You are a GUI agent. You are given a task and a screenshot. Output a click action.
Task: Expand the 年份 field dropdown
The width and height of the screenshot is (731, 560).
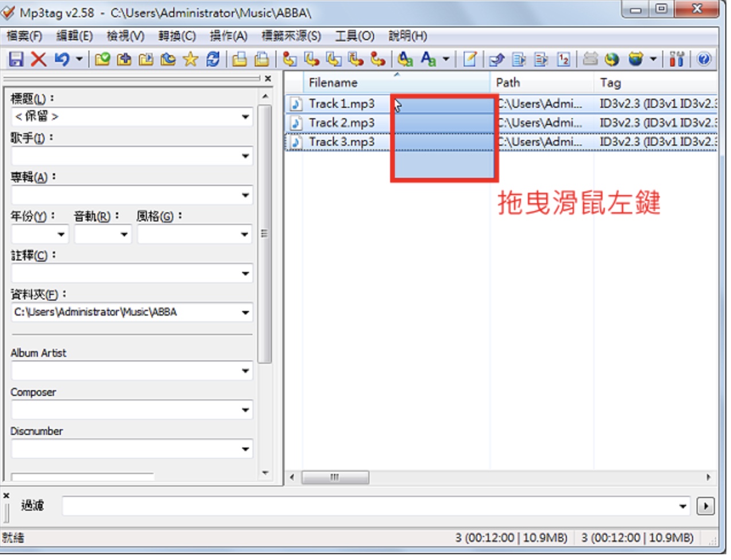pyautogui.click(x=61, y=234)
